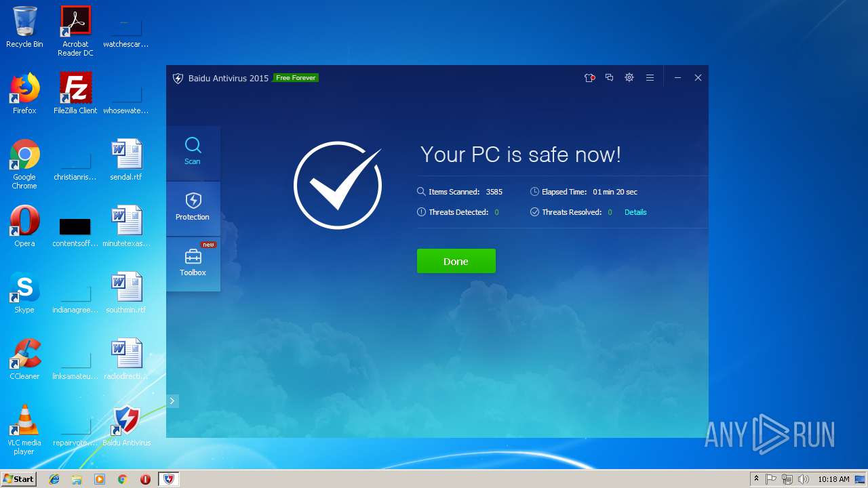This screenshot has height=488, width=868.
Task: Open the Toolbox tab
Action: pos(193,264)
